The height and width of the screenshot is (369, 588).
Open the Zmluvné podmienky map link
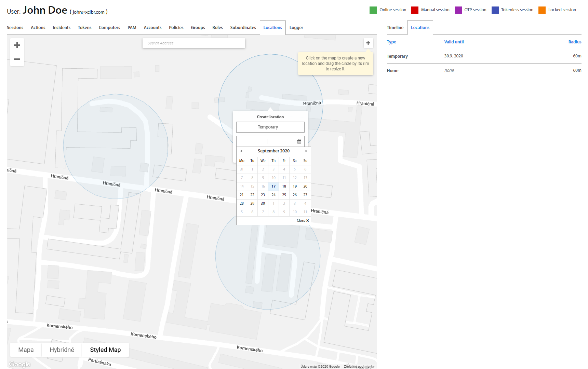[359, 366]
